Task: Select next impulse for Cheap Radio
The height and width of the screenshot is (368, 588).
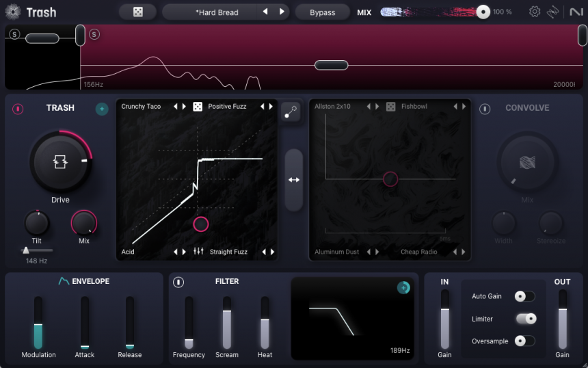Action: [x=464, y=252]
